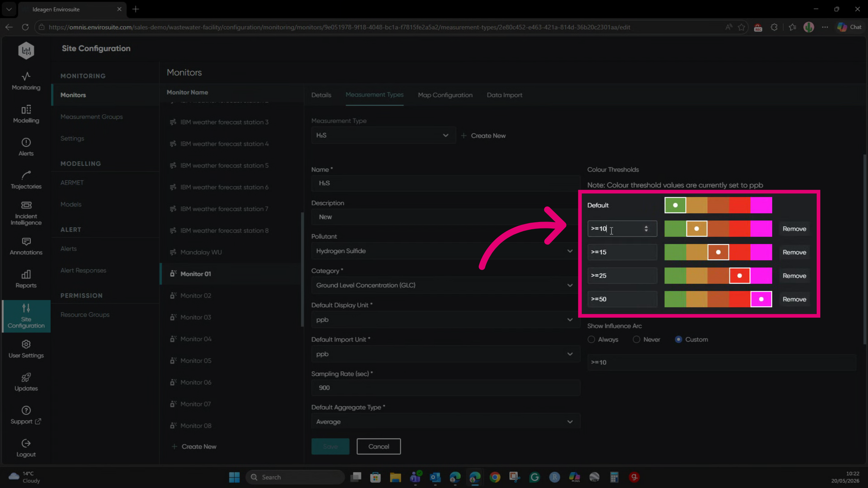Open User Settings gear
Screen dimensions: 868x488
click(x=26, y=349)
